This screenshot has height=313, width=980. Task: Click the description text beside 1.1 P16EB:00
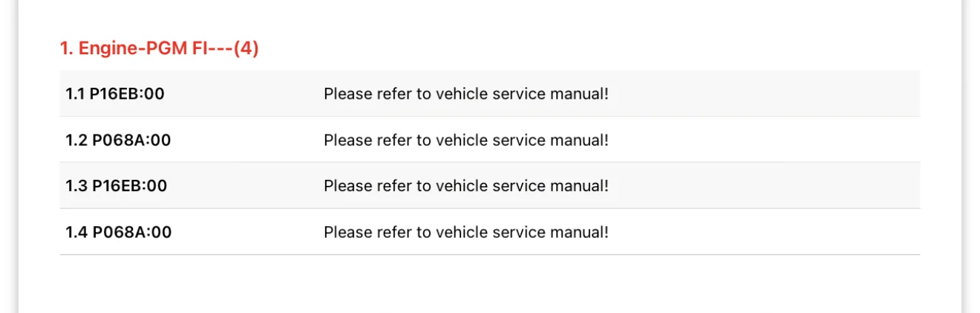466,94
